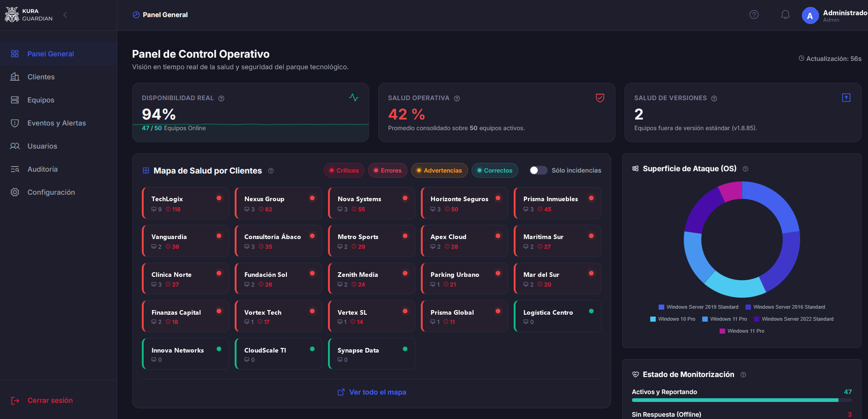868x419 pixels.
Task: Click the 47 / 50 Equipos Online text
Action: pos(174,128)
